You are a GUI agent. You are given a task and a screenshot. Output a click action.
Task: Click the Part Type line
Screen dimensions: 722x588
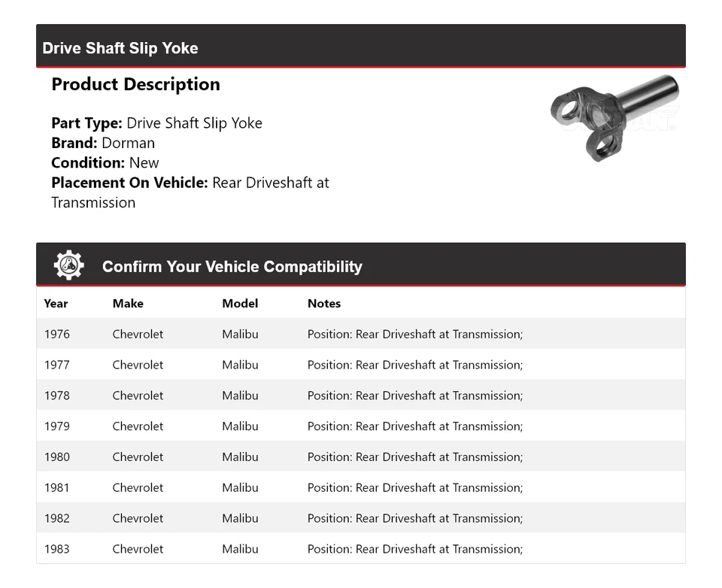tap(156, 123)
